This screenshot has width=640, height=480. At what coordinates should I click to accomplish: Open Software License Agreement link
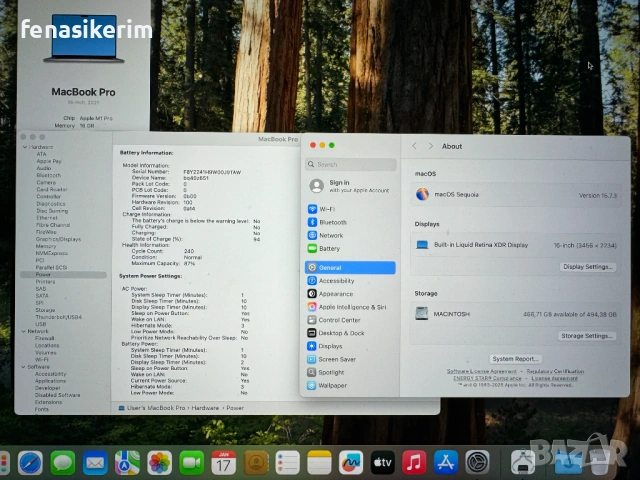click(x=482, y=371)
